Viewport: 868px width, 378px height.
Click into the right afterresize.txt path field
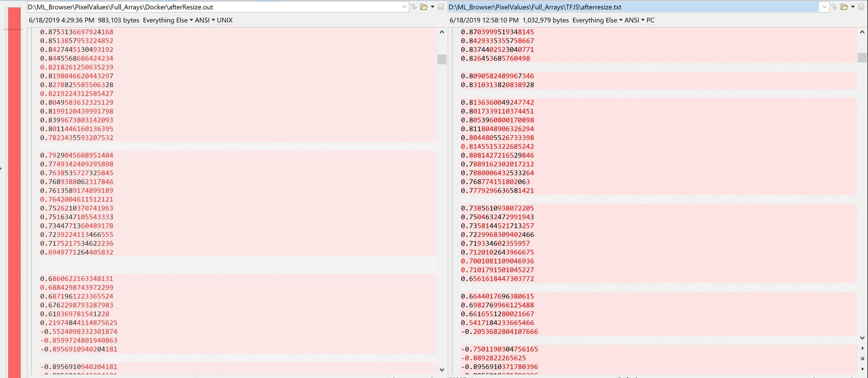633,7
